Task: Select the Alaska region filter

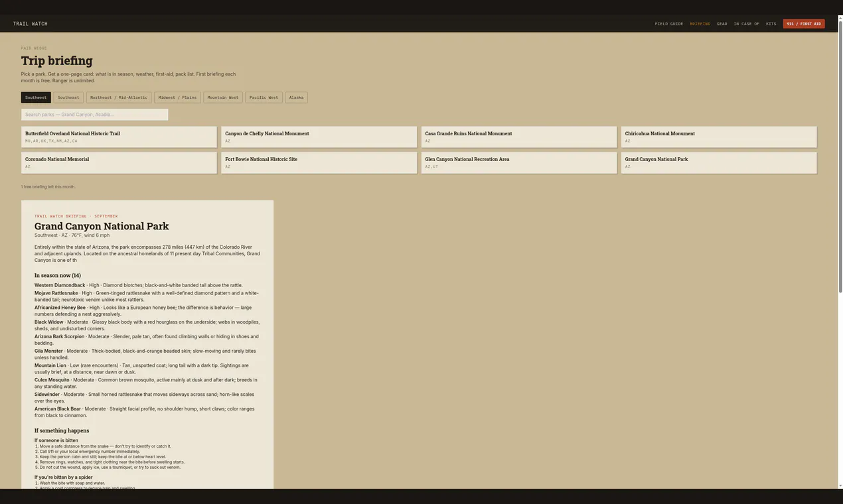Action: tap(296, 97)
